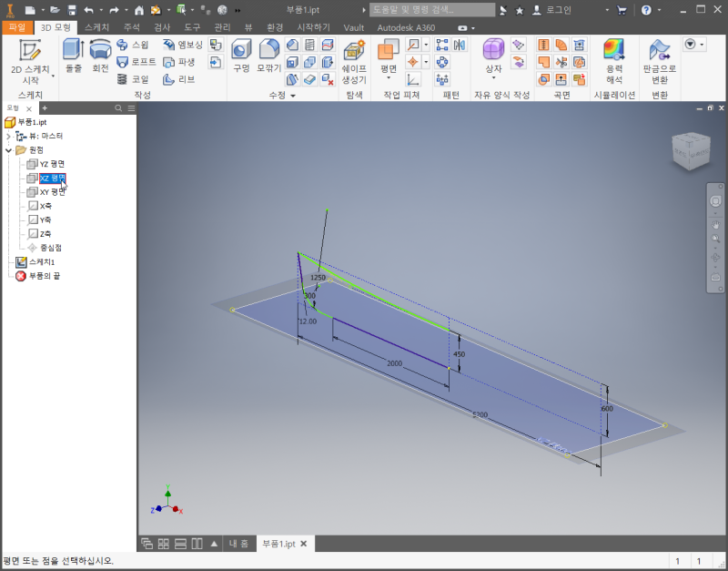This screenshot has width=728, height=571.
Task: Activate the Pan hand navigation tool
Action: tap(715, 224)
